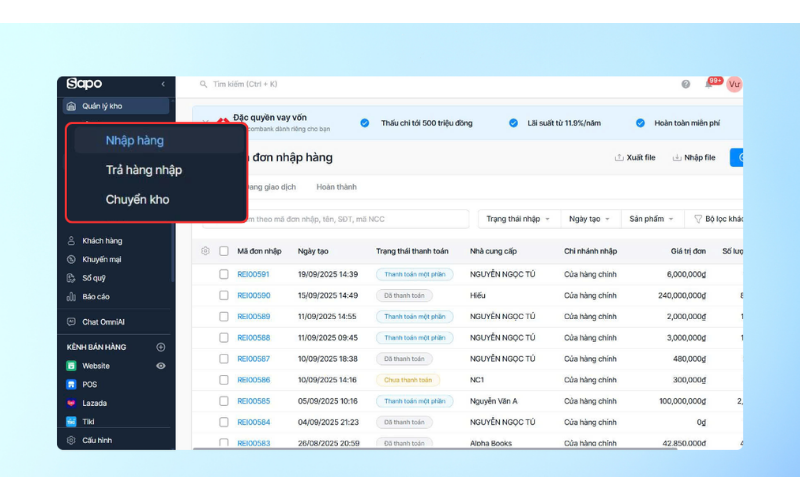Select Trả hàng nhập in the submenu
This screenshot has width=800, height=500.
[144, 170]
